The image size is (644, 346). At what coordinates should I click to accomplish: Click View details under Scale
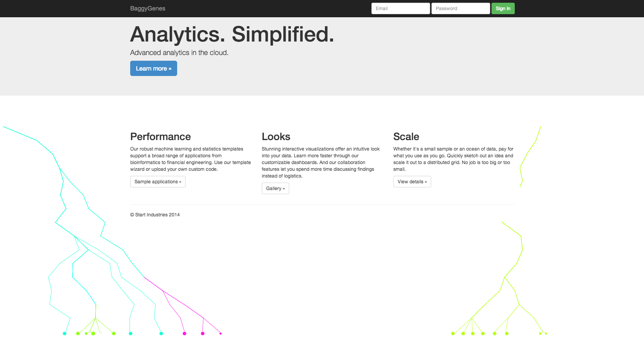(x=412, y=182)
